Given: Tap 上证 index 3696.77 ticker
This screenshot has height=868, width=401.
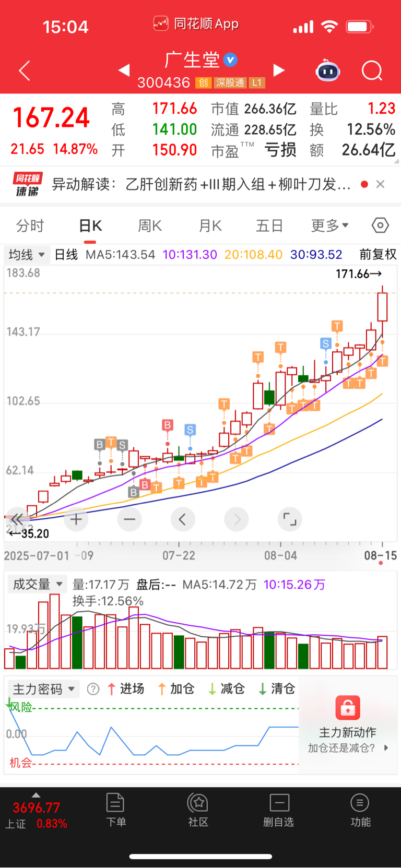Looking at the screenshot, I should tap(36, 815).
